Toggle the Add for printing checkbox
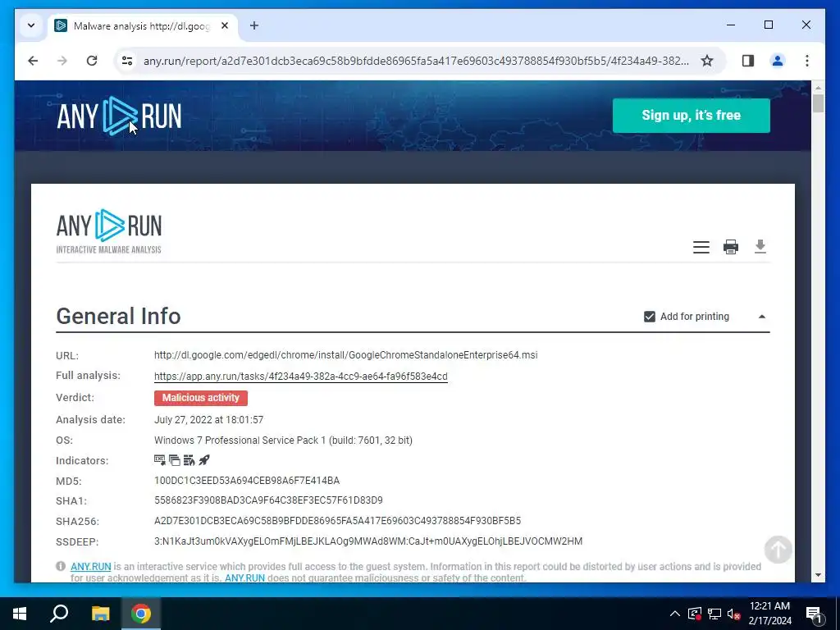Screen dimensions: 840x630 click(x=650, y=317)
